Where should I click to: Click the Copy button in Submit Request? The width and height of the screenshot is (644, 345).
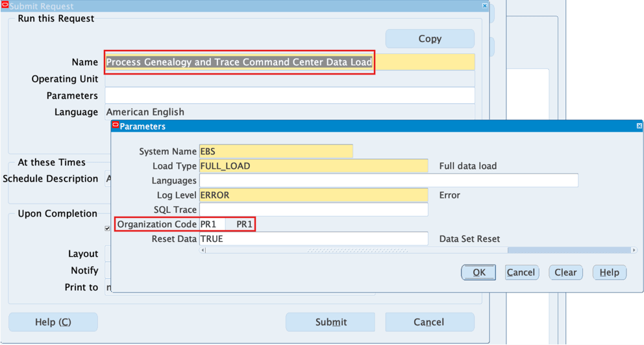430,38
